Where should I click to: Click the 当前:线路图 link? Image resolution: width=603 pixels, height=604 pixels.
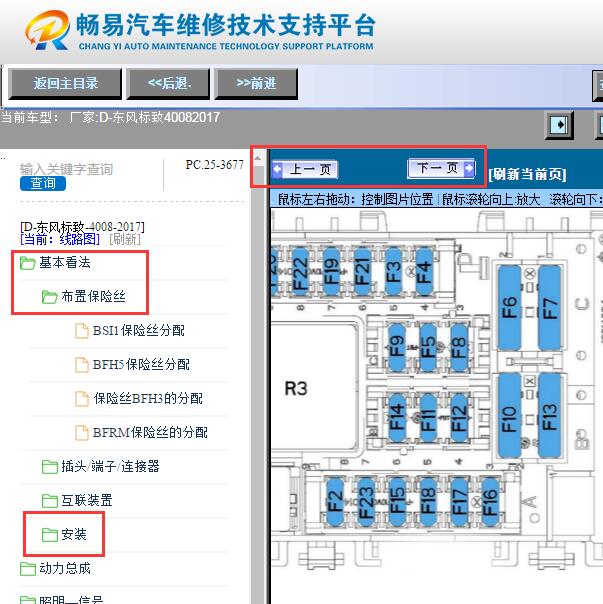60,240
